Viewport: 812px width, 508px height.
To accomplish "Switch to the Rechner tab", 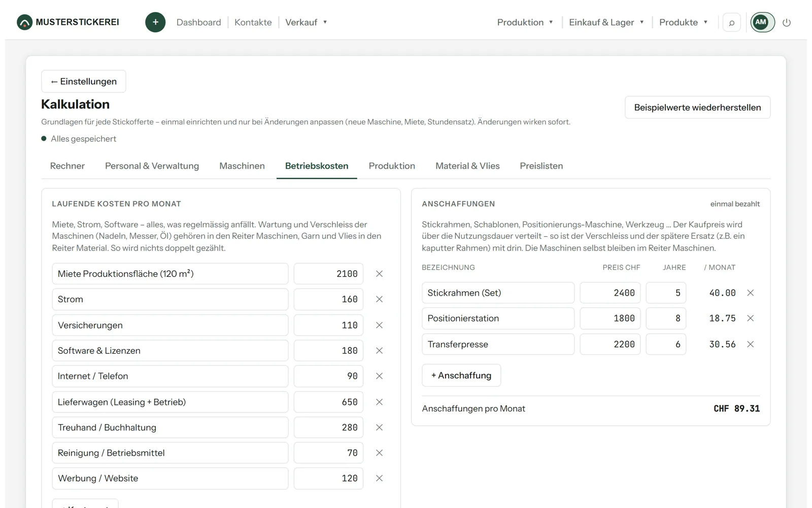I will click(x=67, y=166).
